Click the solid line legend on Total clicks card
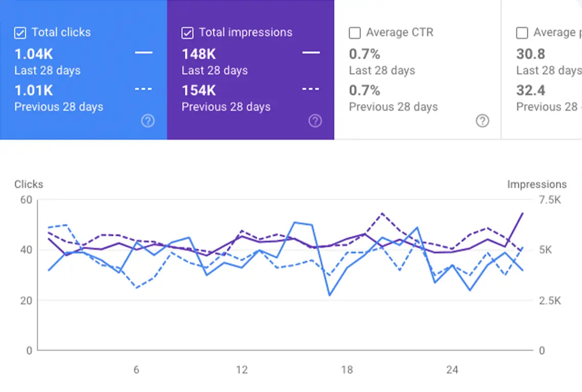This screenshot has height=392, width=582. [x=143, y=53]
